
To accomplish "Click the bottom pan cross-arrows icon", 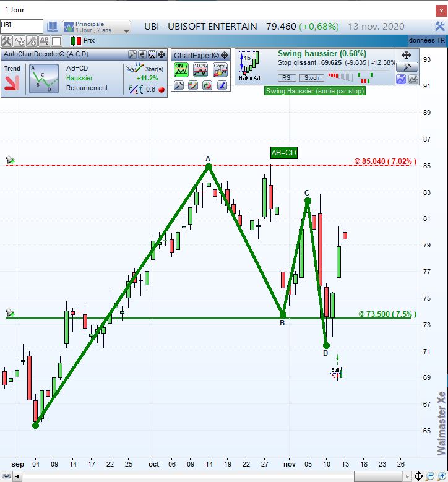I will coord(418,476).
